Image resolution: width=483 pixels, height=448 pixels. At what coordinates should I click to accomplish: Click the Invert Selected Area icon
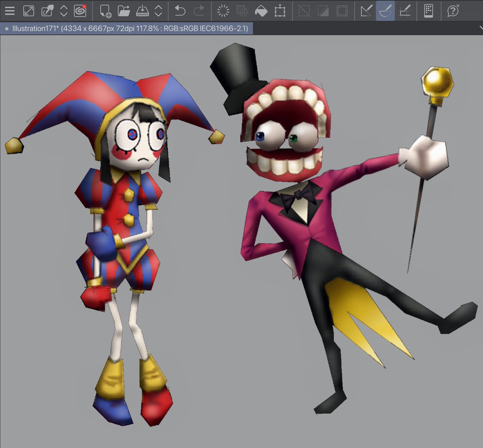pyautogui.click(x=323, y=11)
